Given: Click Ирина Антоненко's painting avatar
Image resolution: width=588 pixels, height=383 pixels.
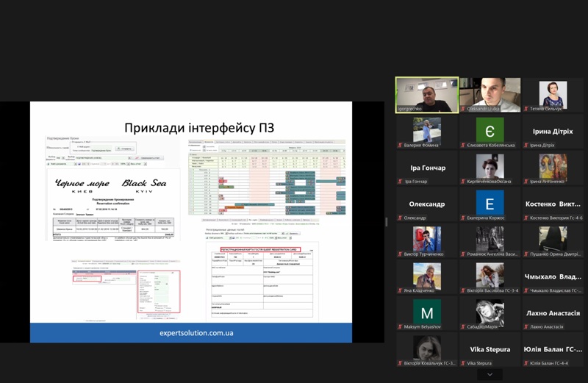Looking at the screenshot, I should (x=553, y=166).
